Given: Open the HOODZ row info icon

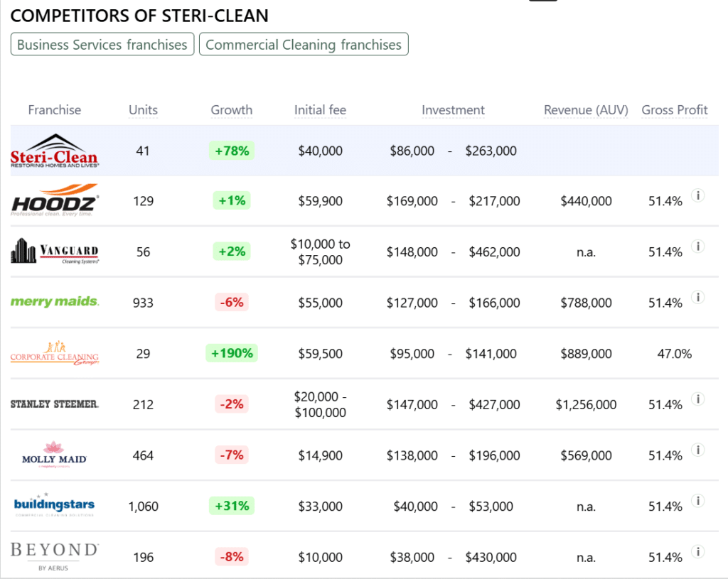Looking at the screenshot, I should tap(698, 195).
